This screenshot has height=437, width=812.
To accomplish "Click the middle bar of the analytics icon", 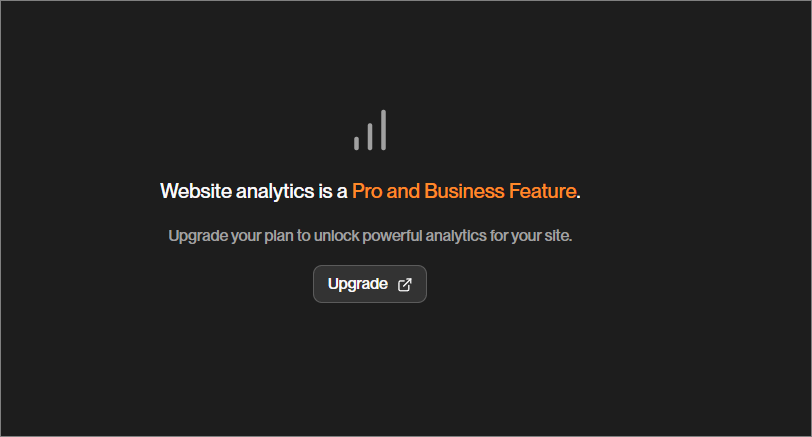I will pyautogui.click(x=370, y=137).
